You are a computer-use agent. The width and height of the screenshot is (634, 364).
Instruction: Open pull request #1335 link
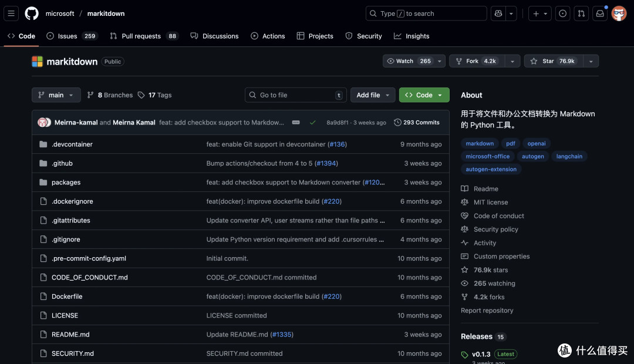pos(282,335)
